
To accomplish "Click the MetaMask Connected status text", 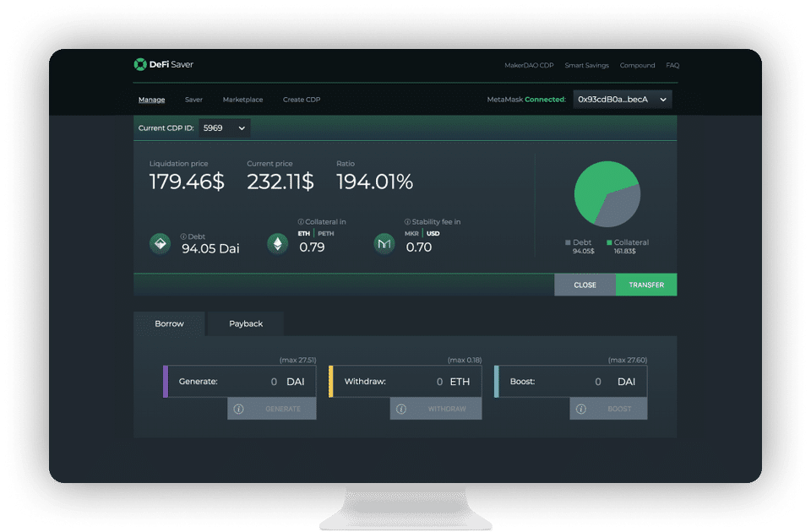I will [x=526, y=100].
